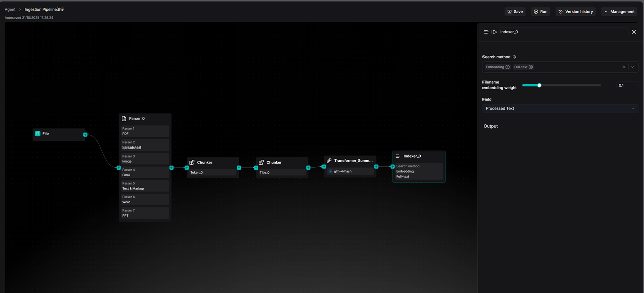Open Version history
644x293 pixels.
point(576,12)
